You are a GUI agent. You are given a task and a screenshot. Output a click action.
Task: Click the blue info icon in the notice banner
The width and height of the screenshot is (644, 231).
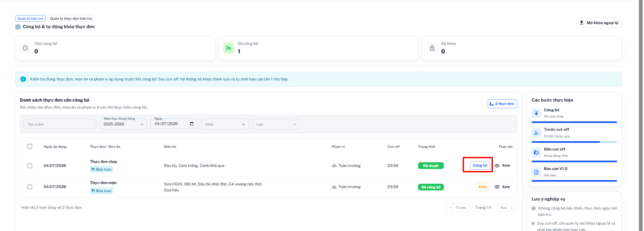click(x=23, y=79)
